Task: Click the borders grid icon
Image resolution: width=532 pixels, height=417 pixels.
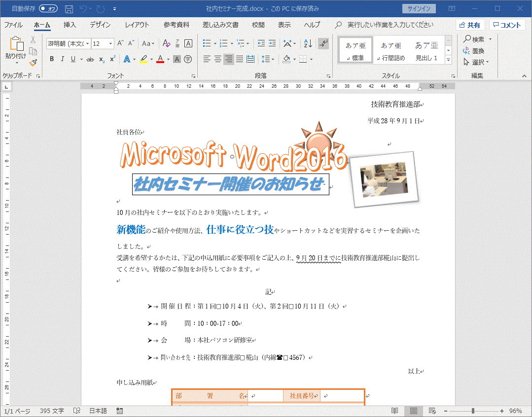Action: (303, 59)
